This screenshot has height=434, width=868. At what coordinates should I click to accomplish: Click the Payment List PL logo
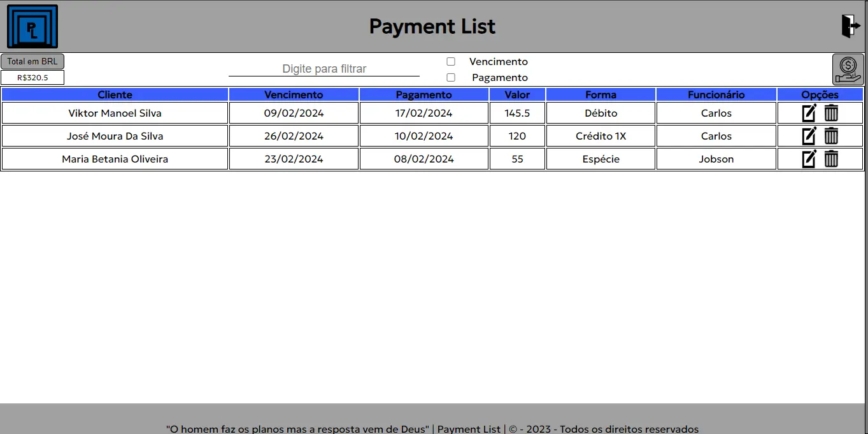coord(32,26)
